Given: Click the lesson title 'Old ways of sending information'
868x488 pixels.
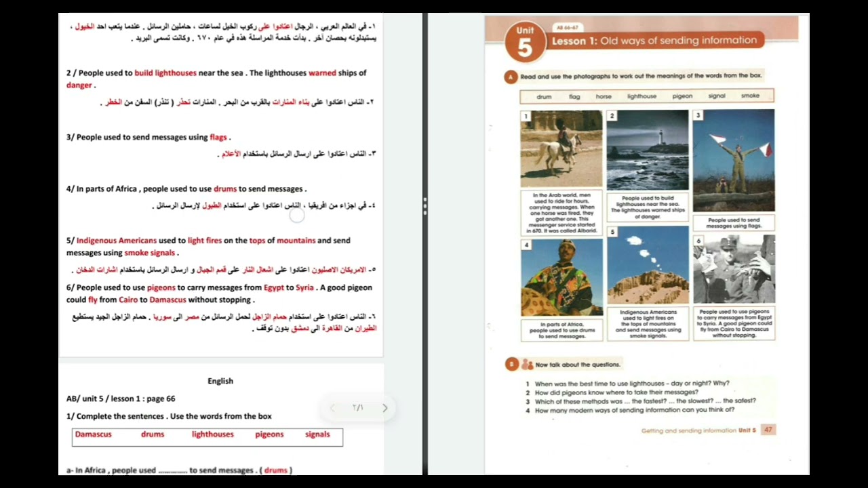Looking at the screenshot, I should (x=679, y=41).
